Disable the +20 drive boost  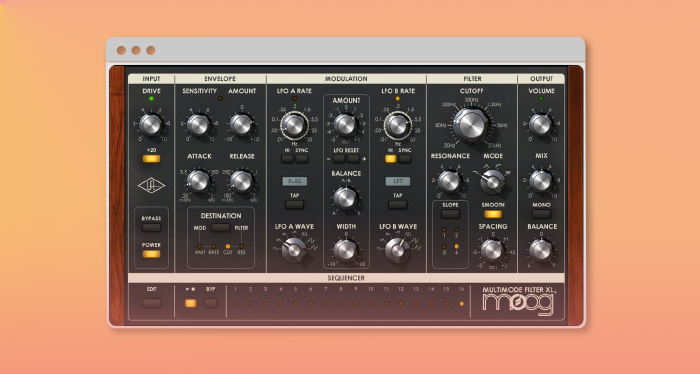(151, 158)
